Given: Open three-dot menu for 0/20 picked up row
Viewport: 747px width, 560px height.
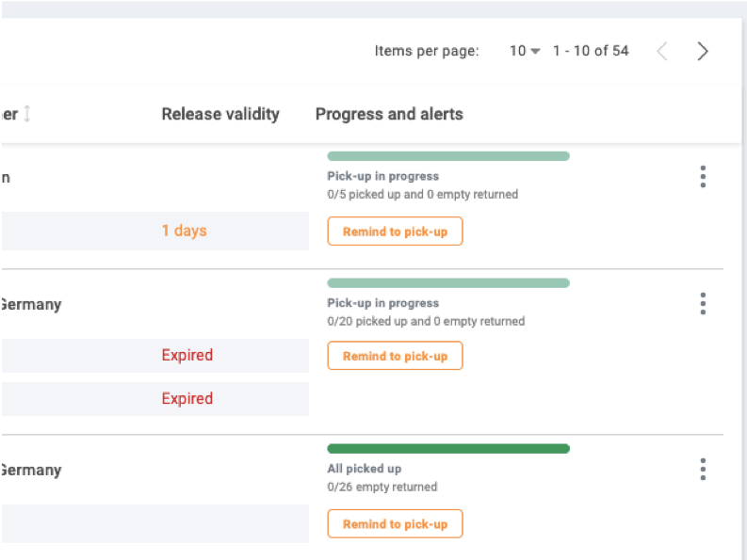Looking at the screenshot, I should [703, 303].
